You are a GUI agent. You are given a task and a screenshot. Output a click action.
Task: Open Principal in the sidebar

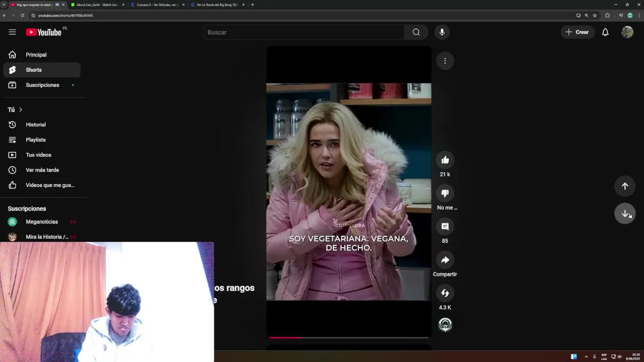pyautogui.click(x=42, y=55)
